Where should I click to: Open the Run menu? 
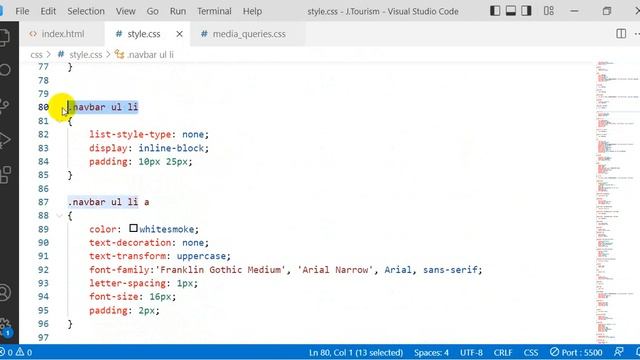click(178, 11)
